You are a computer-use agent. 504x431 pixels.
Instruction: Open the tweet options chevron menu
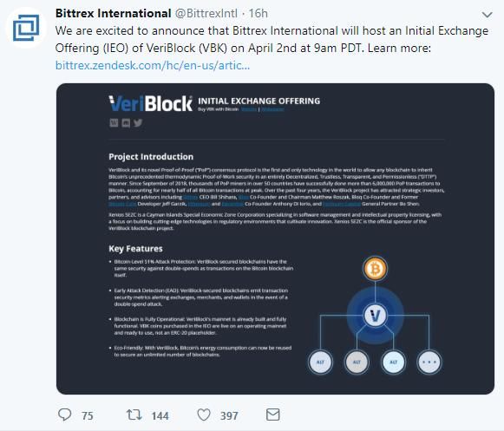(488, 15)
